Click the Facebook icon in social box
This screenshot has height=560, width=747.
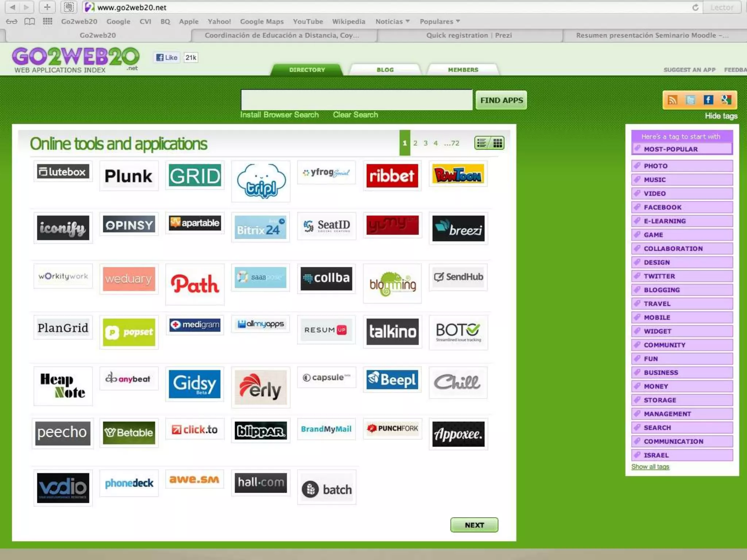708,100
